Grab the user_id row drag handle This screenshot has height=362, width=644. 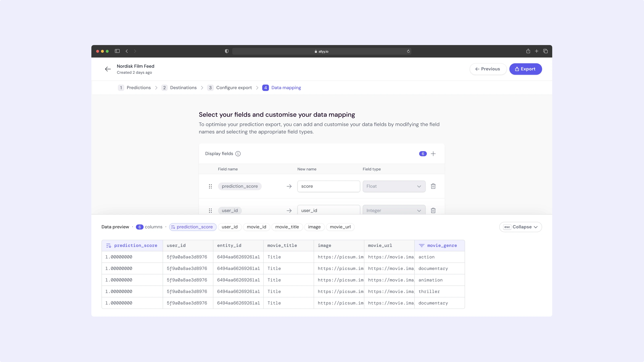(210, 210)
